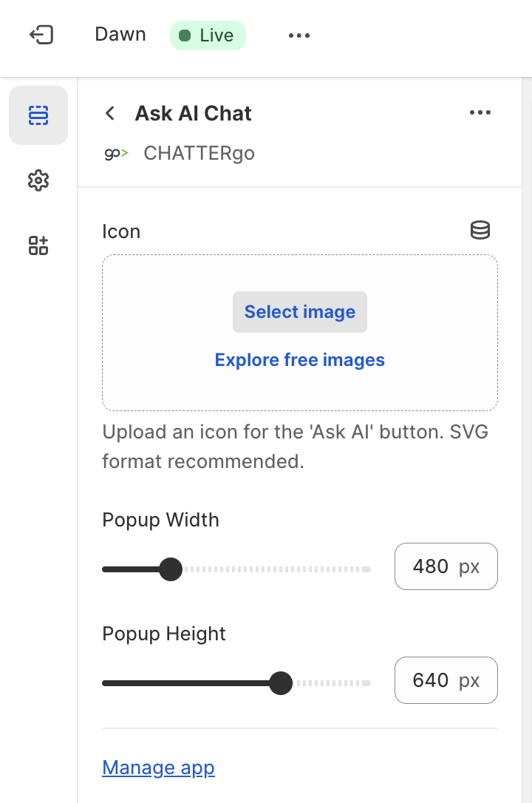532x803 pixels.
Task: Open Theme settings gear icon
Action: 38,180
